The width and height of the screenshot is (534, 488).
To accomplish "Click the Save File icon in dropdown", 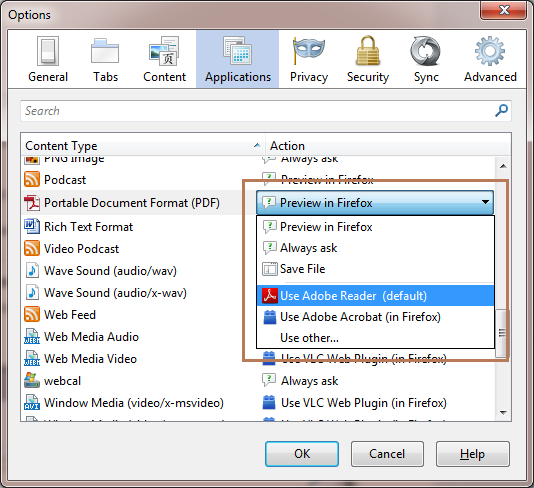I will [x=270, y=269].
